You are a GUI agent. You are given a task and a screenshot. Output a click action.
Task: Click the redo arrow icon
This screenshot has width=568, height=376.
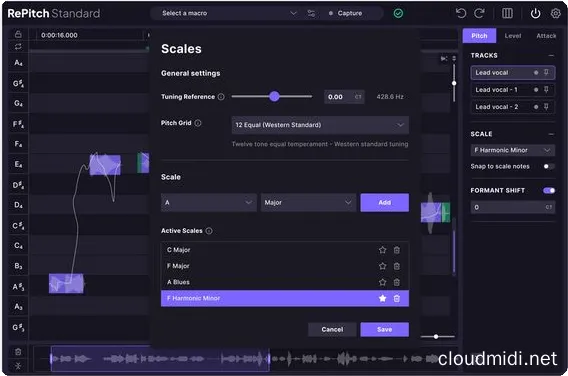[x=479, y=13]
